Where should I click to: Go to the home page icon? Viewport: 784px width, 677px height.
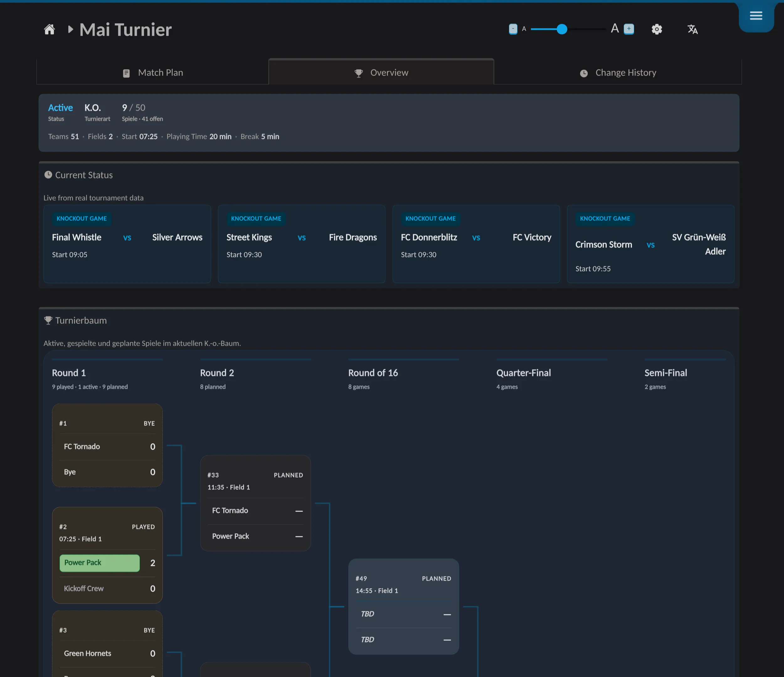point(50,29)
